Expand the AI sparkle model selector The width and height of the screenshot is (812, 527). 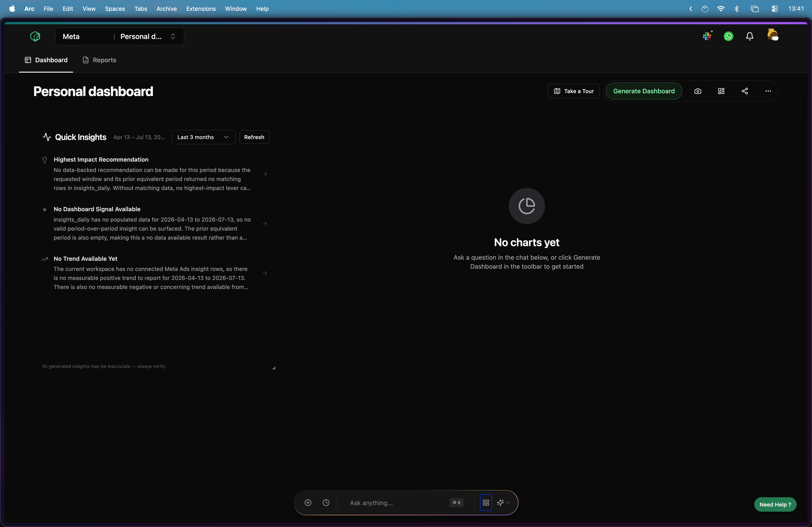point(503,503)
